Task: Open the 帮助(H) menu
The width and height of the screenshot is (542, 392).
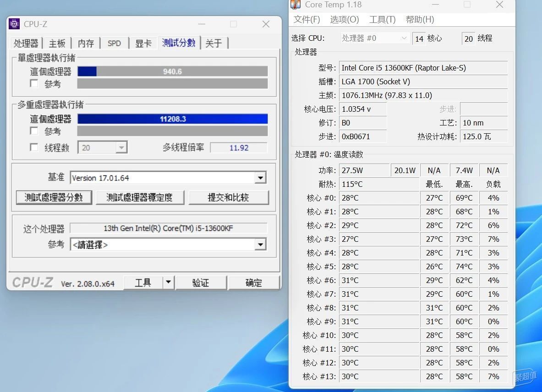Action: pyautogui.click(x=420, y=19)
